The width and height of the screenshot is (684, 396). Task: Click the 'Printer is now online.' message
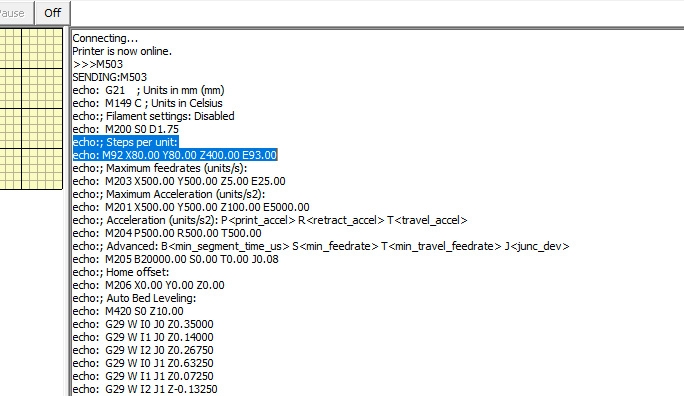coord(122,51)
